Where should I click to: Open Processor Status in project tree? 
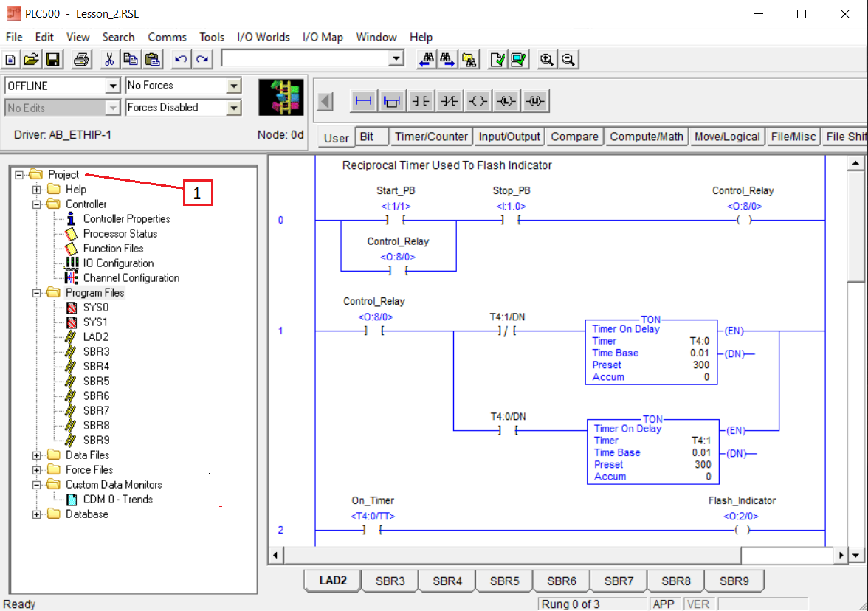tap(120, 233)
